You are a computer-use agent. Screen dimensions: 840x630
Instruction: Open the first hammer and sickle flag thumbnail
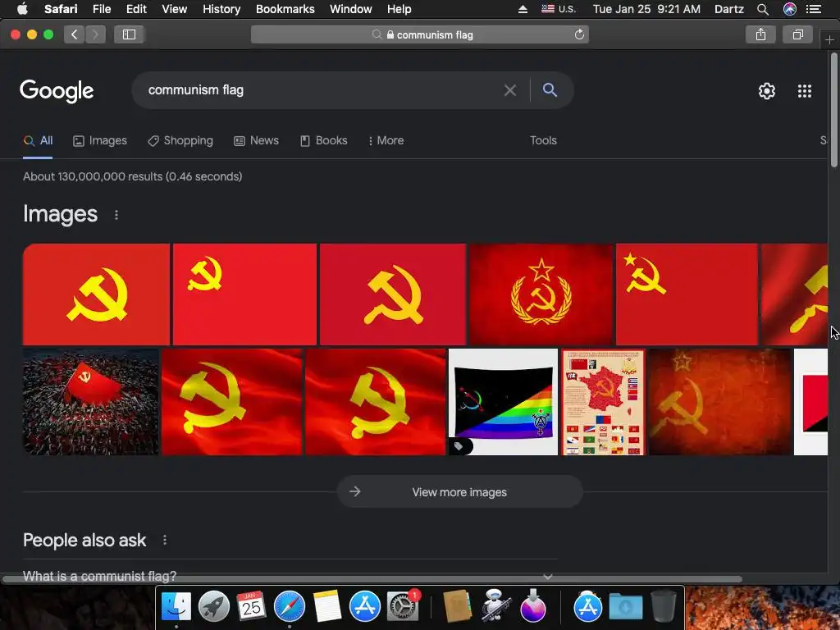coord(96,294)
